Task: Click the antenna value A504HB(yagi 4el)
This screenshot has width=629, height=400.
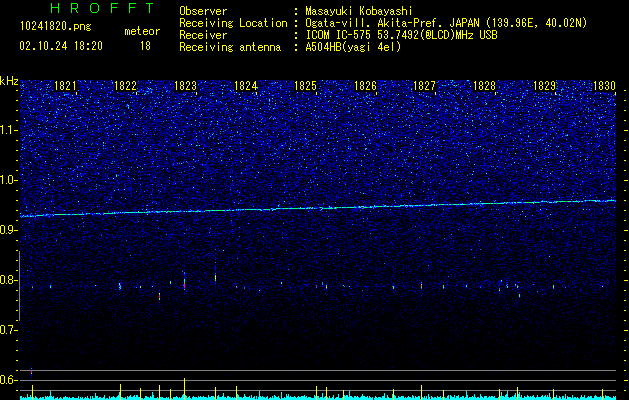Action: pyautogui.click(x=353, y=47)
